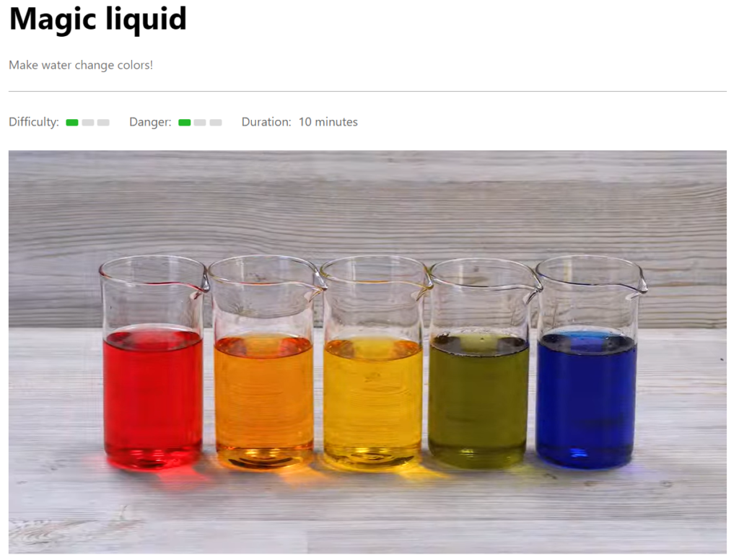The width and height of the screenshot is (739, 560).
Task: Click the first green Danger bar
Action: [184, 123]
